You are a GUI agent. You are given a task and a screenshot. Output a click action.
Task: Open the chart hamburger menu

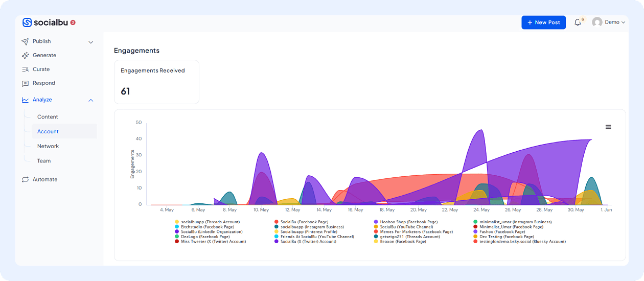[x=608, y=127]
